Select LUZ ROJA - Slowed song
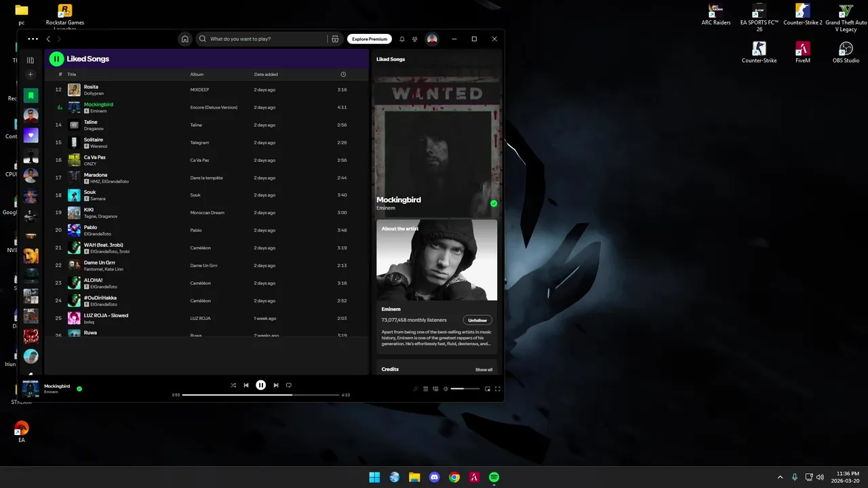This screenshot has width=868, height=488. pyautogui.click(x=206, y=318)
